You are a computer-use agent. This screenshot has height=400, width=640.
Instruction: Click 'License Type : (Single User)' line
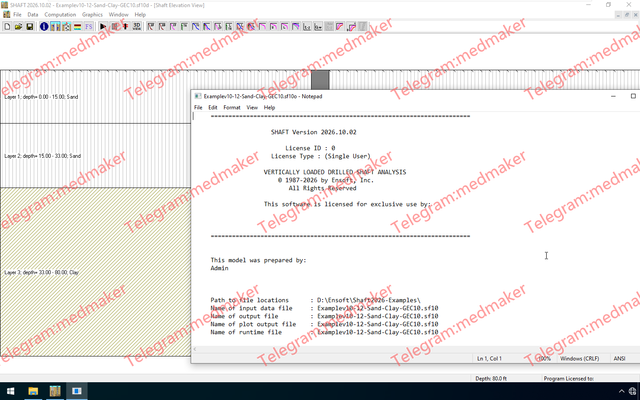tap(320, 156)
